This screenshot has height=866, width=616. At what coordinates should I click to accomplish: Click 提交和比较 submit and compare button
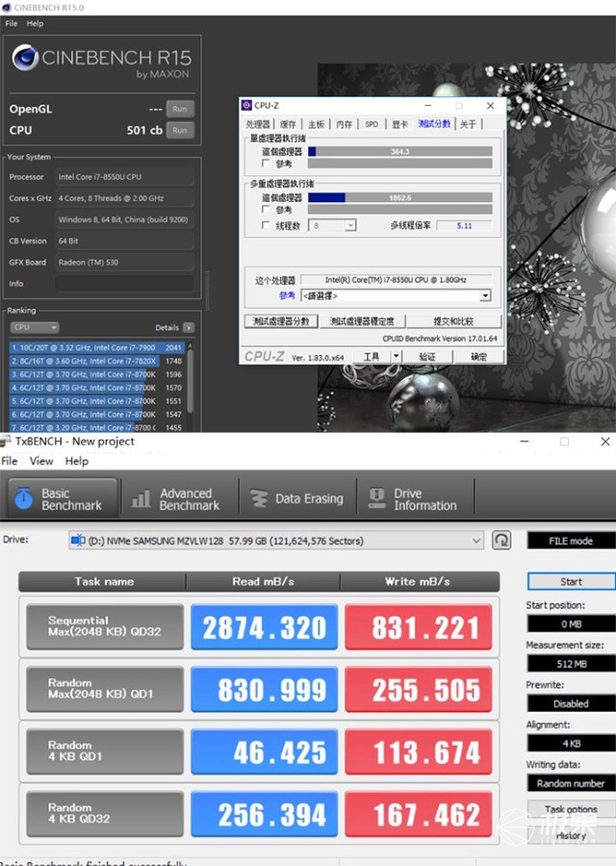(453, 321)
